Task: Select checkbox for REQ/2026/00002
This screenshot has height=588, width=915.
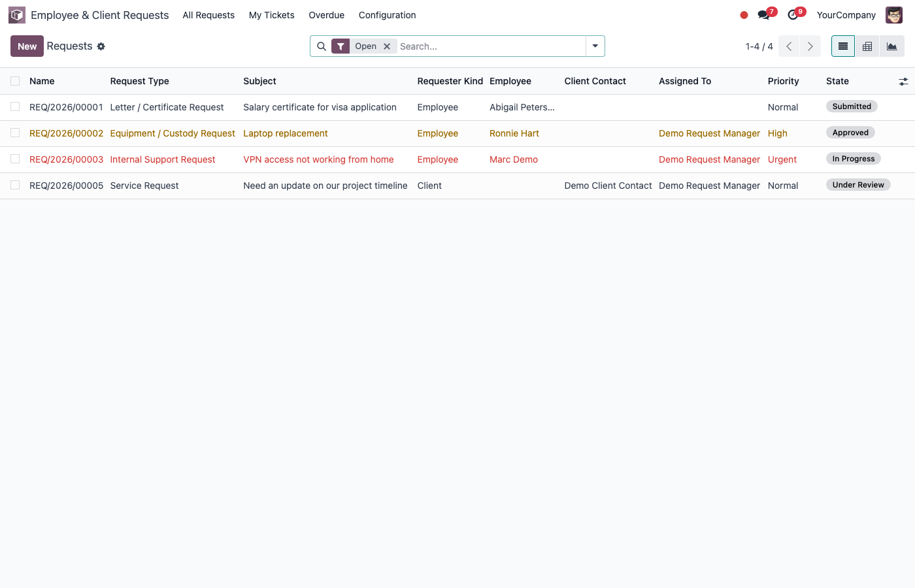Action: tap(15, 133)
